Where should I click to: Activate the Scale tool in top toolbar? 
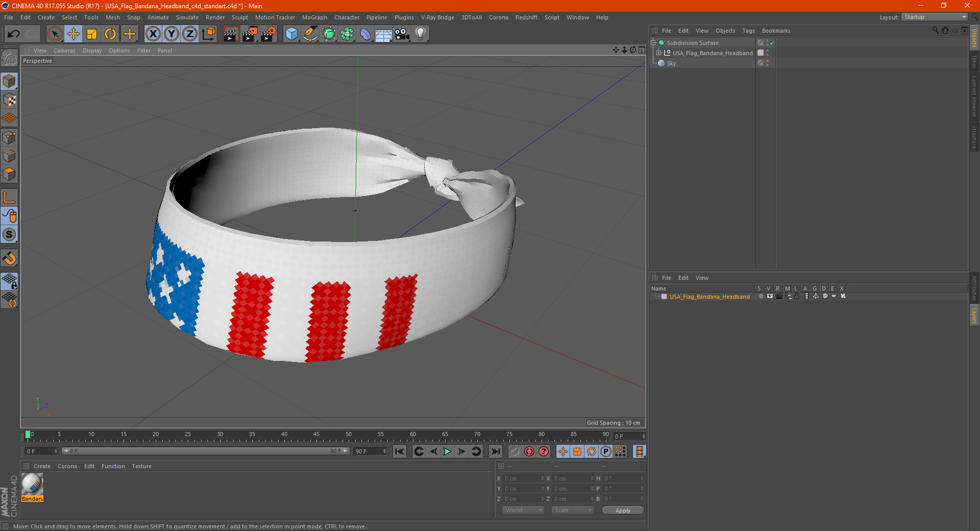coord(92,34)
